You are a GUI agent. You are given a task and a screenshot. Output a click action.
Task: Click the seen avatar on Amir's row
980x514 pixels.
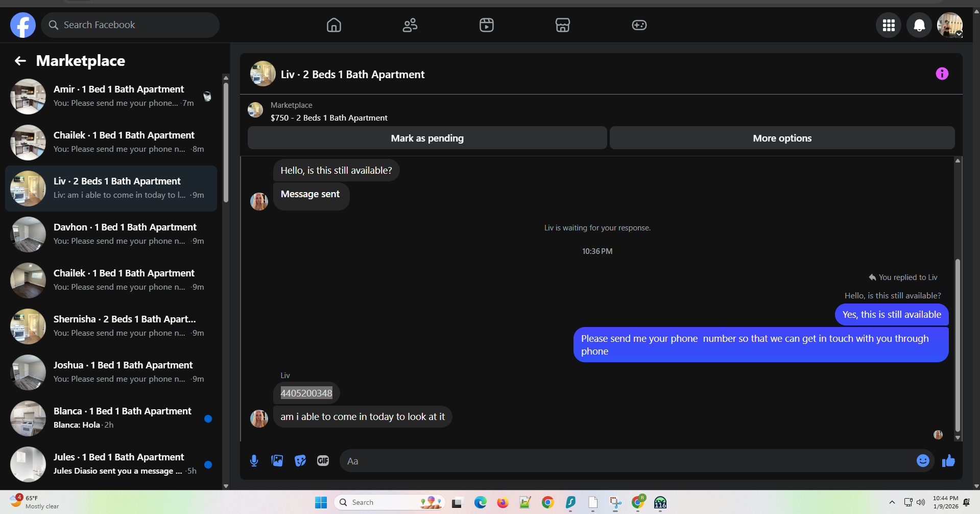tap(207, 96)
